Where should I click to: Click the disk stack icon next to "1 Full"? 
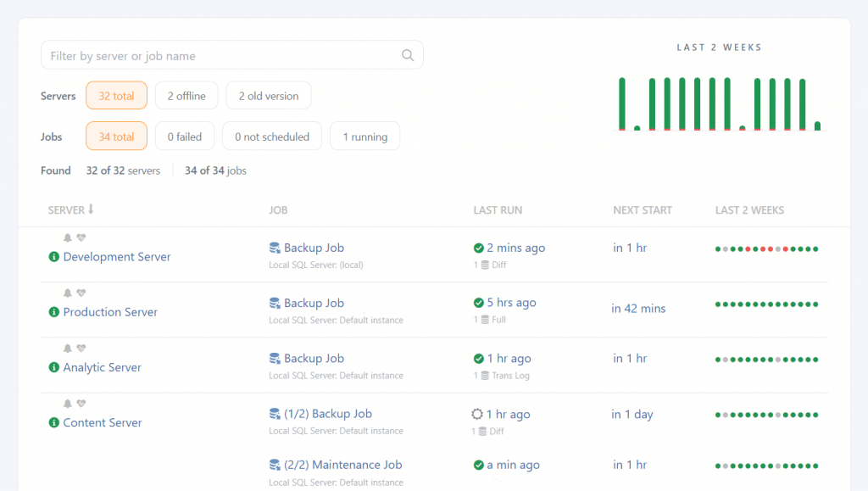click(485, 319)
